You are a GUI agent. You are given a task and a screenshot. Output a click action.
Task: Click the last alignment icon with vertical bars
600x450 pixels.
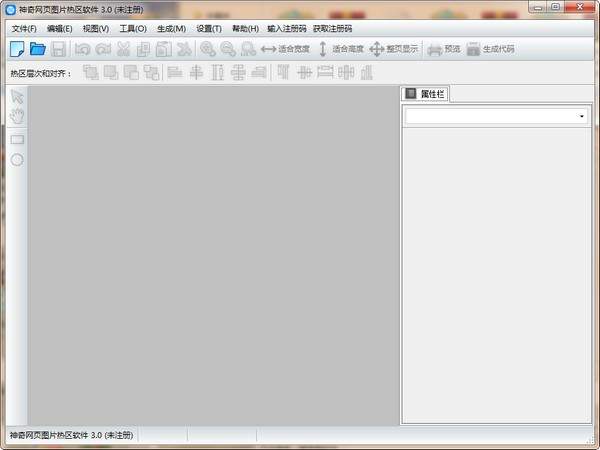367,72
